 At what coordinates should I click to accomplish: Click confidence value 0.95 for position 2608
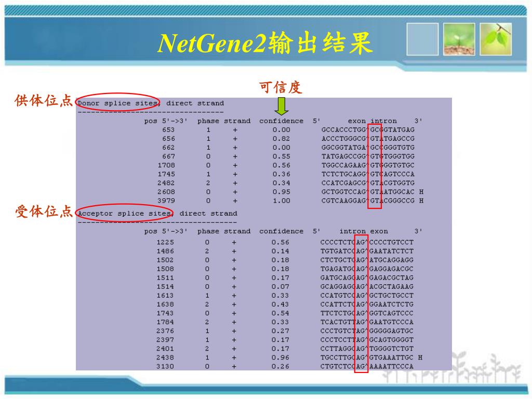[x=281, y=192]
